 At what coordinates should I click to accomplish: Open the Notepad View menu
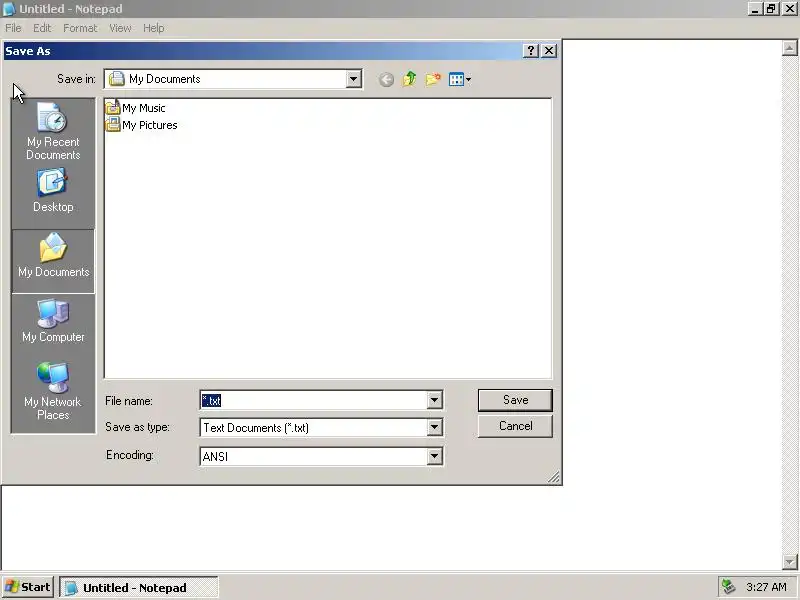pyautogui.click(x=120, y=28)
